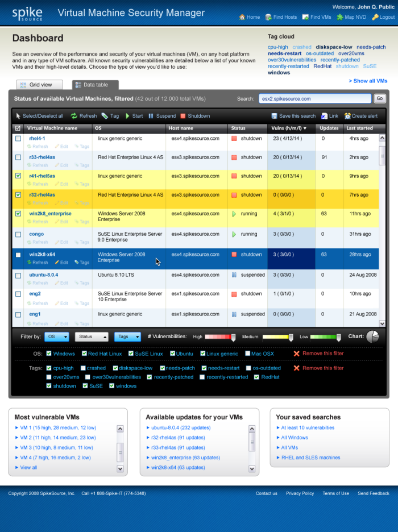Click the Find VMs icon
398x532 pixels.
coord(305,17)
